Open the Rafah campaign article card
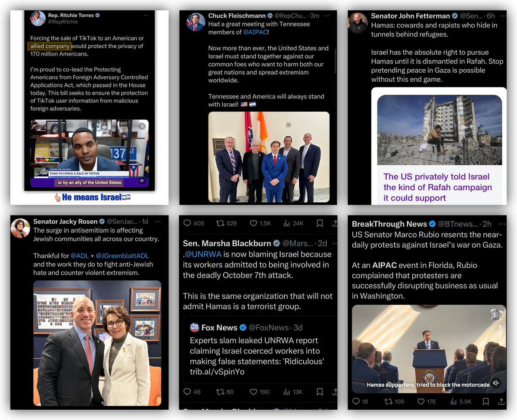Image resolution: width=517 pixels, height=420 pixels. click(439, 146)
